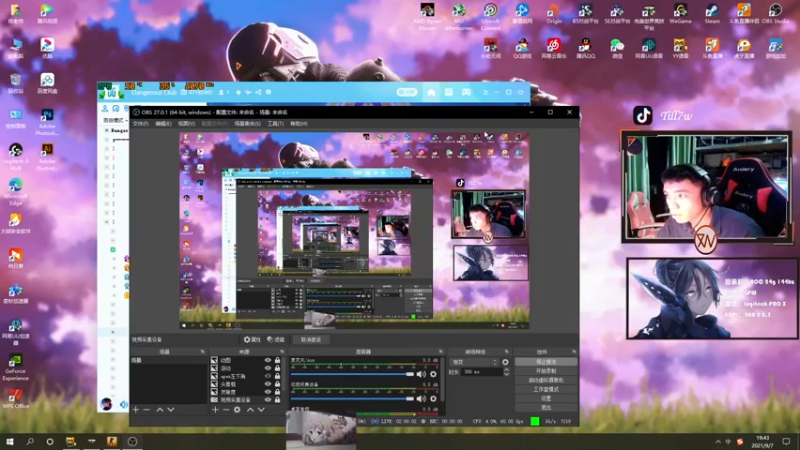Viewport: 800px width, 450px height.
Task: Open Steam desktop shortcut
Action: point(712,14)
